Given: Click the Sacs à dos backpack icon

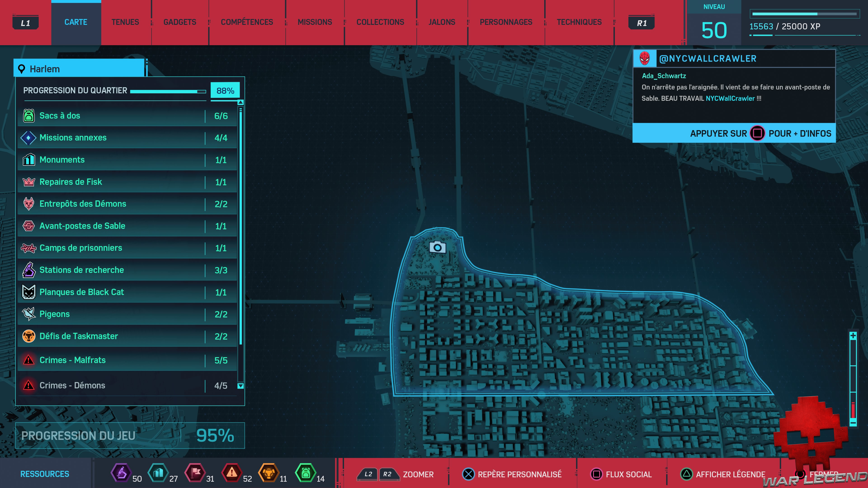Looking at the screenshot, I should pyautogui.click(x=29, y=115).
